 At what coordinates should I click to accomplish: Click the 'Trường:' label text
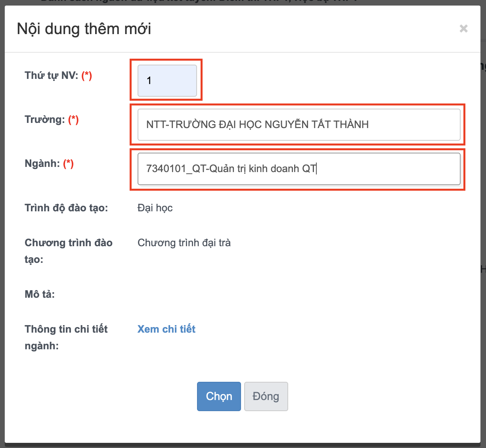pos(44,120)
